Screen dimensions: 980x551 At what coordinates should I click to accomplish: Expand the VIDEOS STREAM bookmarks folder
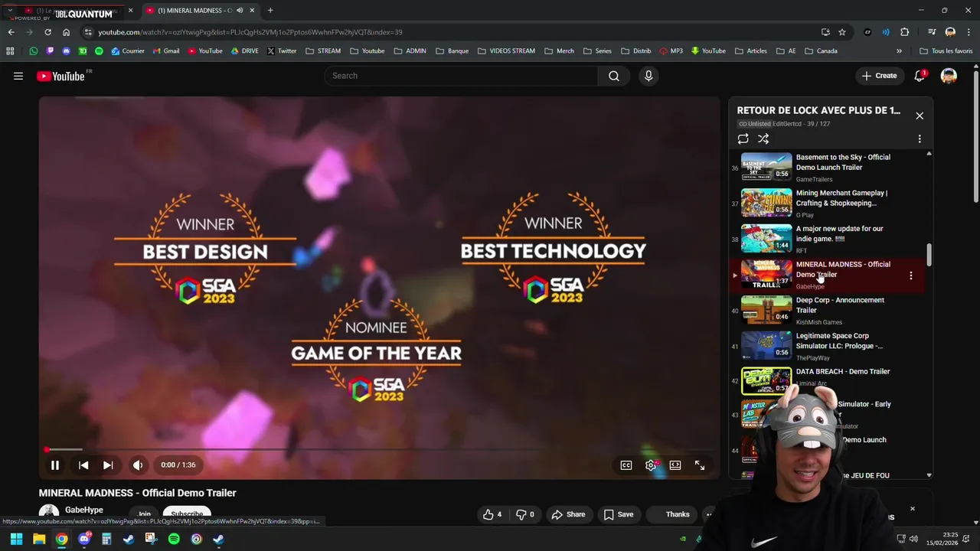tap(506, 51)
